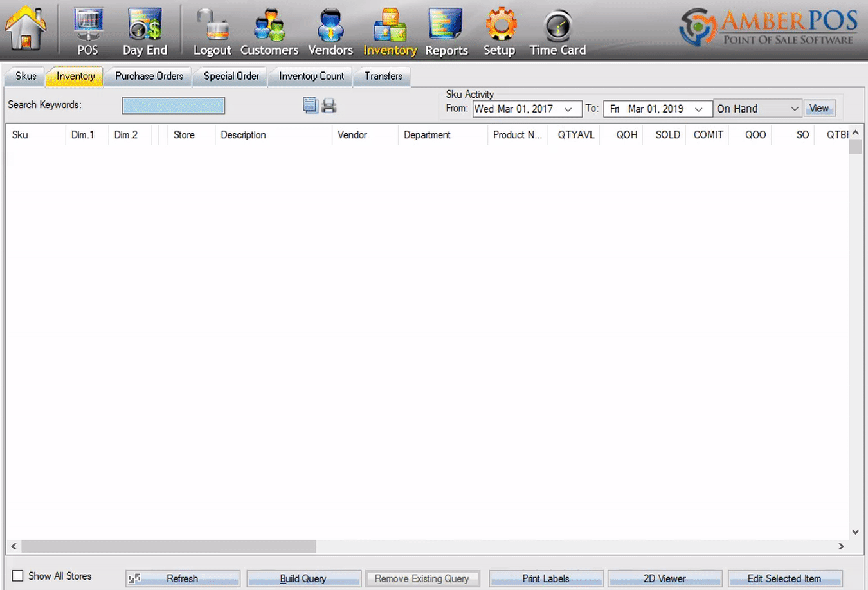Image resolution: width=868 pixels, height=590 pixels.
Task: Sort by the Vendor column header
Action: 365,135
